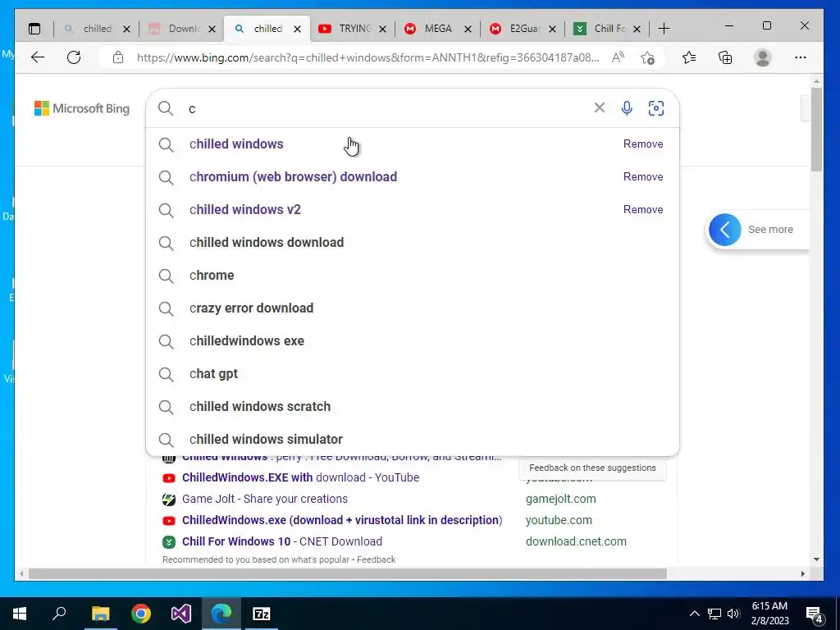Close the TRYING YouTube tab

[382, 29]
